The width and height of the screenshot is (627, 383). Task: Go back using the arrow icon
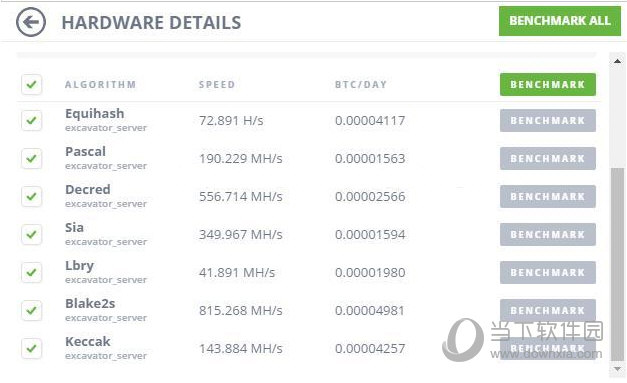coord(31,22)
